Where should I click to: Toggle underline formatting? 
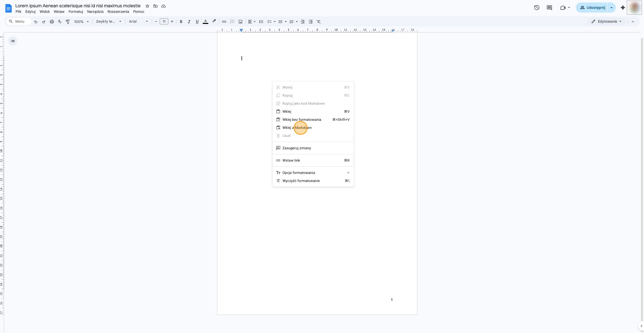pos(197,22)
